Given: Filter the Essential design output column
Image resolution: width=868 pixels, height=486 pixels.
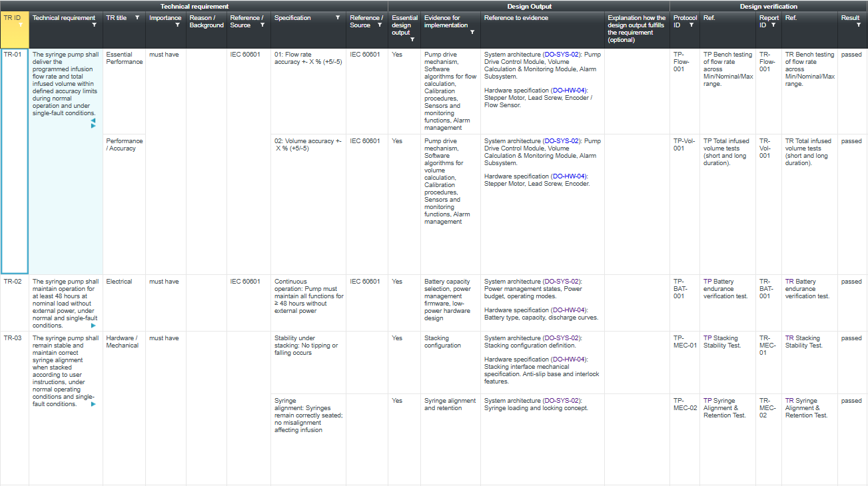Looking at the screenshot, I should point(412,39).
